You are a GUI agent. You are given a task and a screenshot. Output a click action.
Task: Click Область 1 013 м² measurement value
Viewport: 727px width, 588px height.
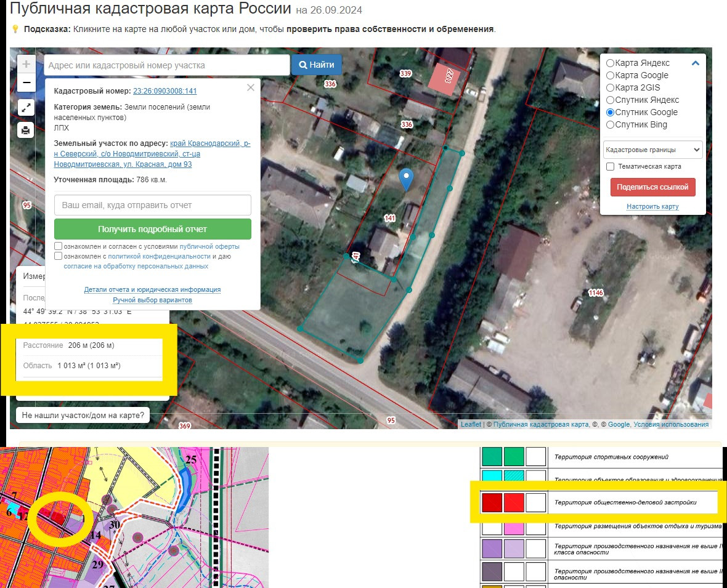point(89,366)
